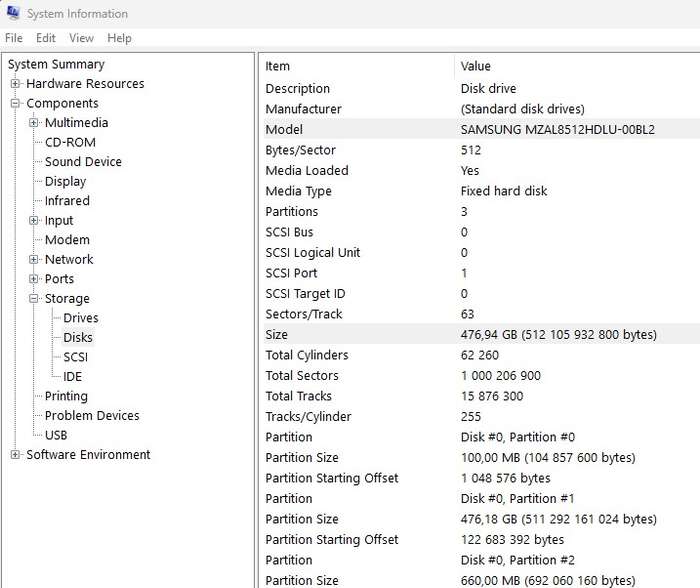Click the Model row label

tap(284, 129)
